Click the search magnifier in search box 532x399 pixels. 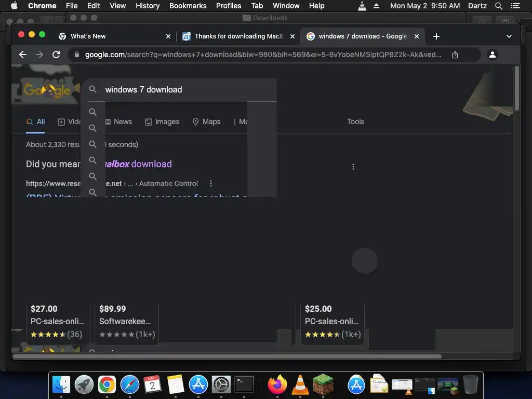click(92, 89)
